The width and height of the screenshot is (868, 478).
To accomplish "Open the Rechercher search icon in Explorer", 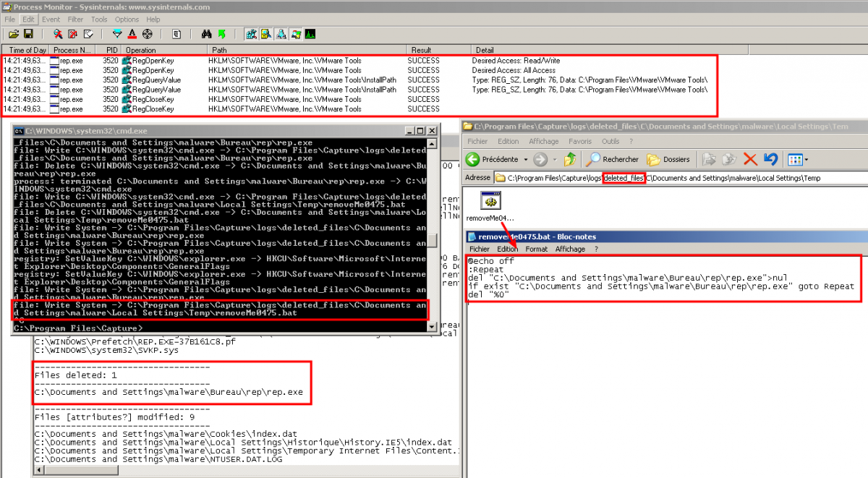I will pyautogui.click(x=610, y=159).
